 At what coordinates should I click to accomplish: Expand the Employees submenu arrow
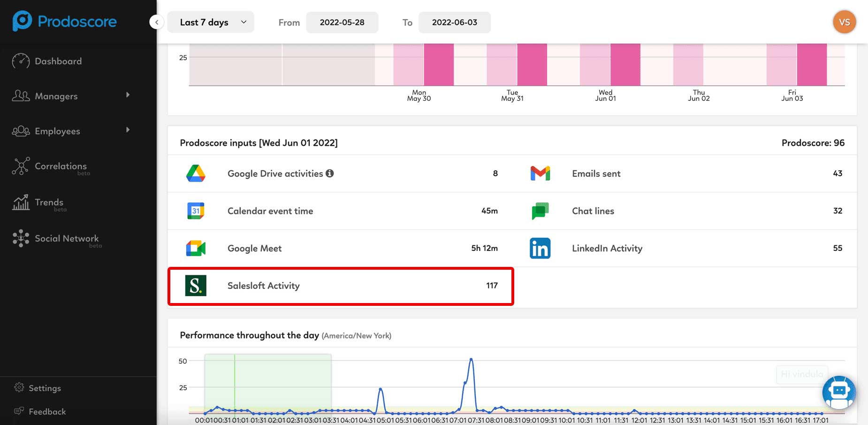point(128,130)
